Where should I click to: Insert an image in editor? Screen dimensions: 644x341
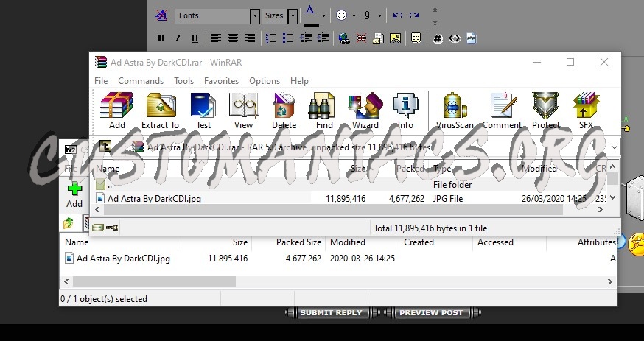[395, 38]
